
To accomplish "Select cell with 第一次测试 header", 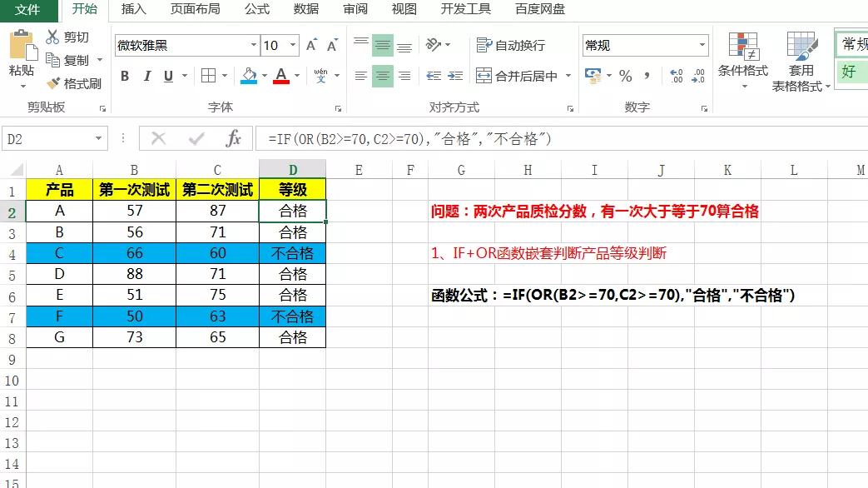I will 135,190.
